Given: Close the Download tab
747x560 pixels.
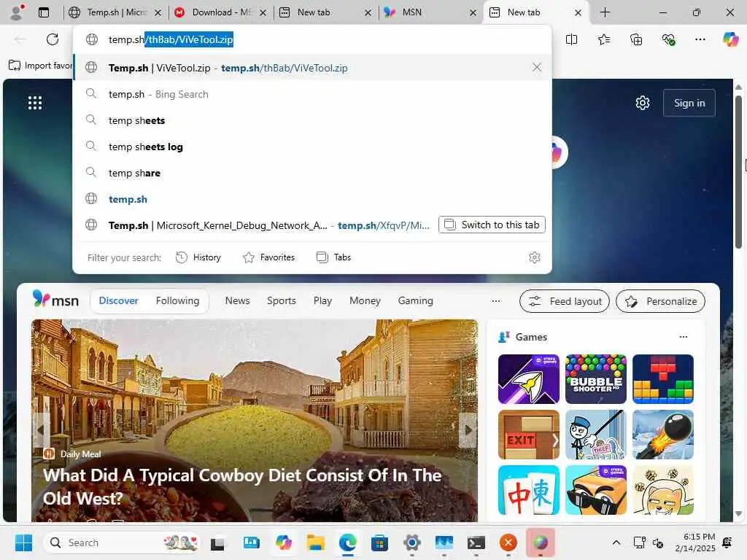Looking at the screenshot, I should 263,13.
